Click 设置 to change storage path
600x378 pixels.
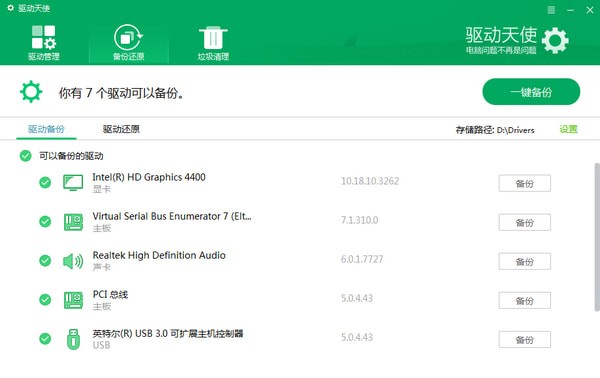click(568, 129)
